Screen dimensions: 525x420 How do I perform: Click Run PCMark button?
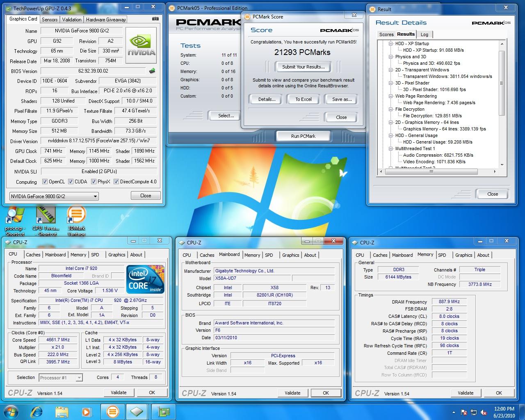303,136
